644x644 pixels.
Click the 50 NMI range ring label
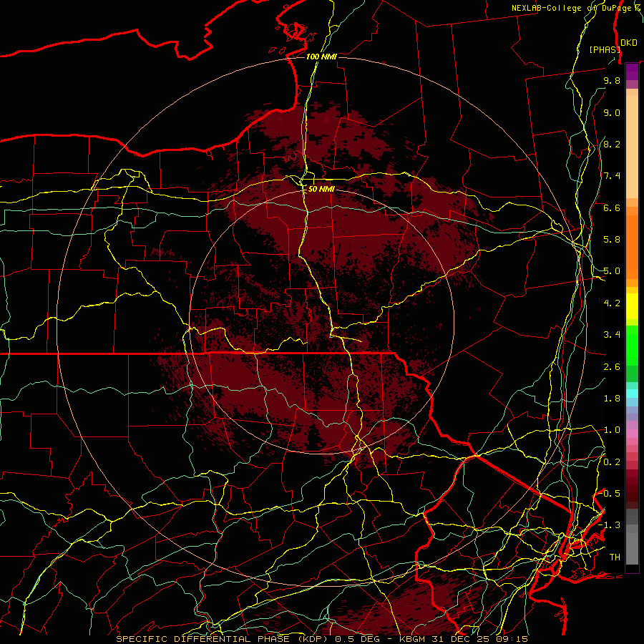point(321,190)
